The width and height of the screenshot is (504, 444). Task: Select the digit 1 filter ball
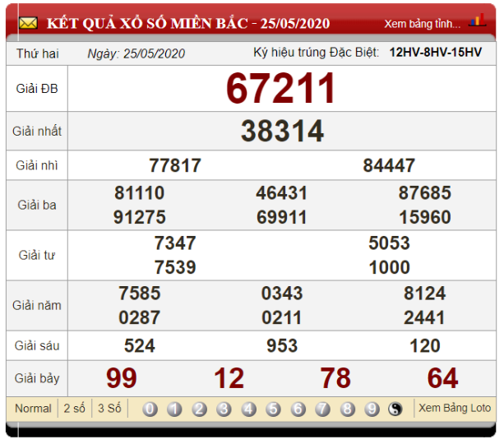point(174,409)
